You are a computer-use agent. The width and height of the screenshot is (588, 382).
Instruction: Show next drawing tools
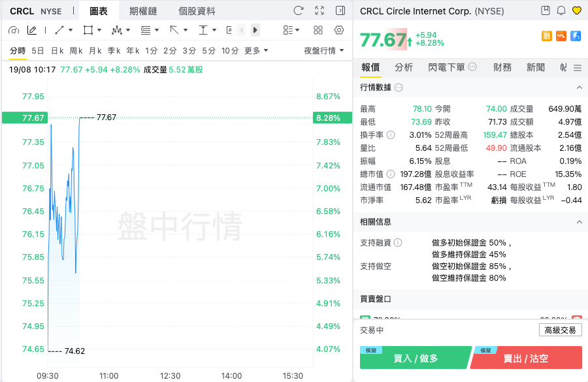pyautogui.click(x=255, y=30)
